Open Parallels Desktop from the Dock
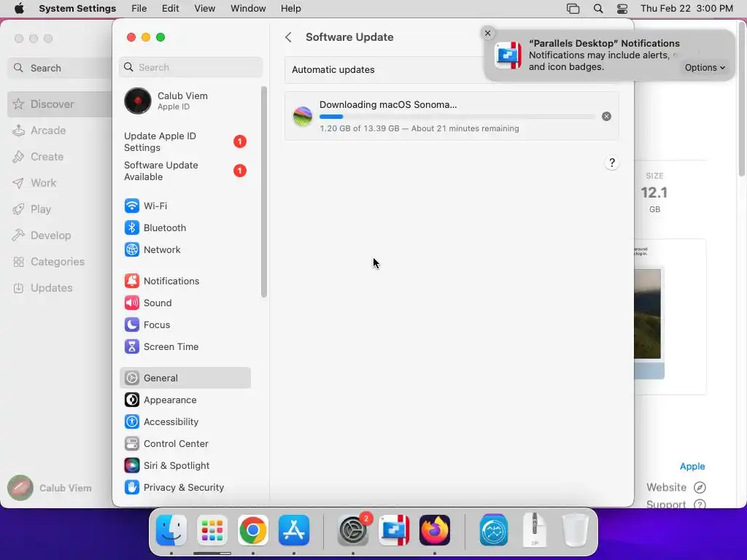The height and width of the screenshot is (560, 747). coord(394,531)
